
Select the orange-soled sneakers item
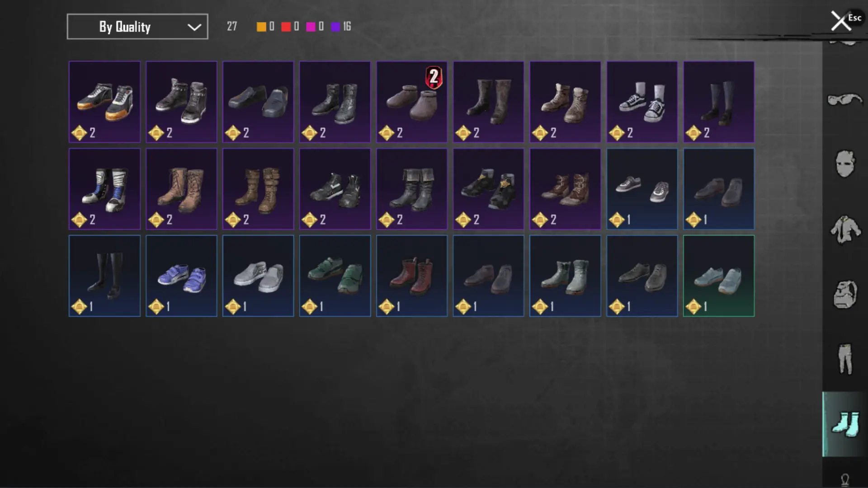coord(104,102)
